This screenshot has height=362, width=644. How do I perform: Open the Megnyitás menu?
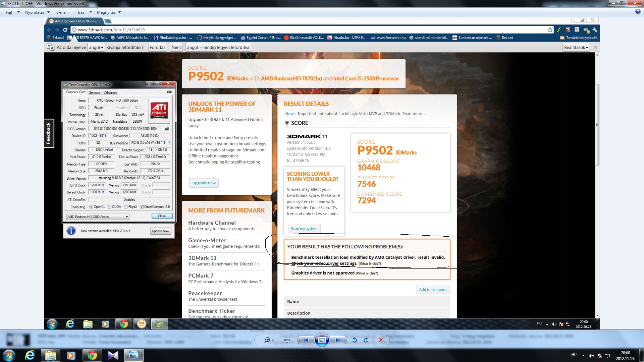coord(106,12)
